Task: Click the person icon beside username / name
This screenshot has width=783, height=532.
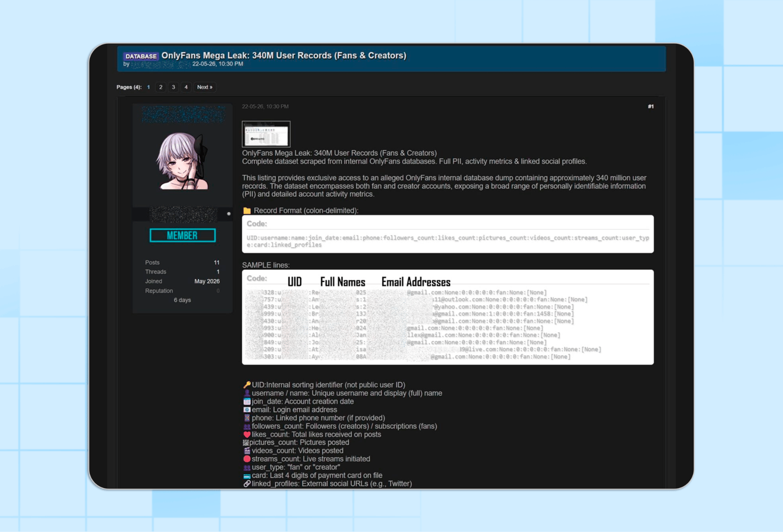Action: 247,393
